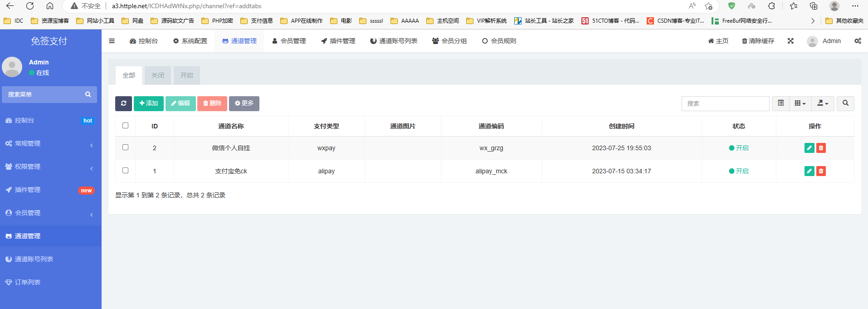Expand the 权限管理 sidebar menu
868x309 pixels.
(x=51, y=167)
